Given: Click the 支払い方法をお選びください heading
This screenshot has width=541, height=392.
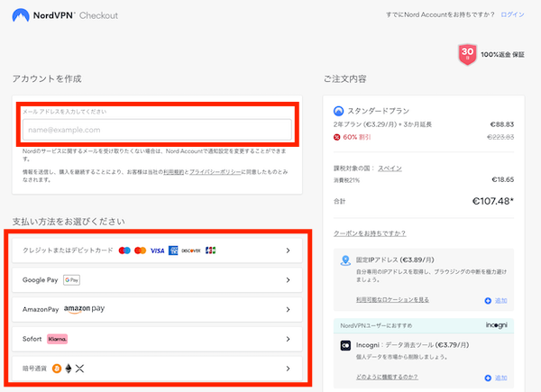Looking at the screenshot, I should click(69, 222).
